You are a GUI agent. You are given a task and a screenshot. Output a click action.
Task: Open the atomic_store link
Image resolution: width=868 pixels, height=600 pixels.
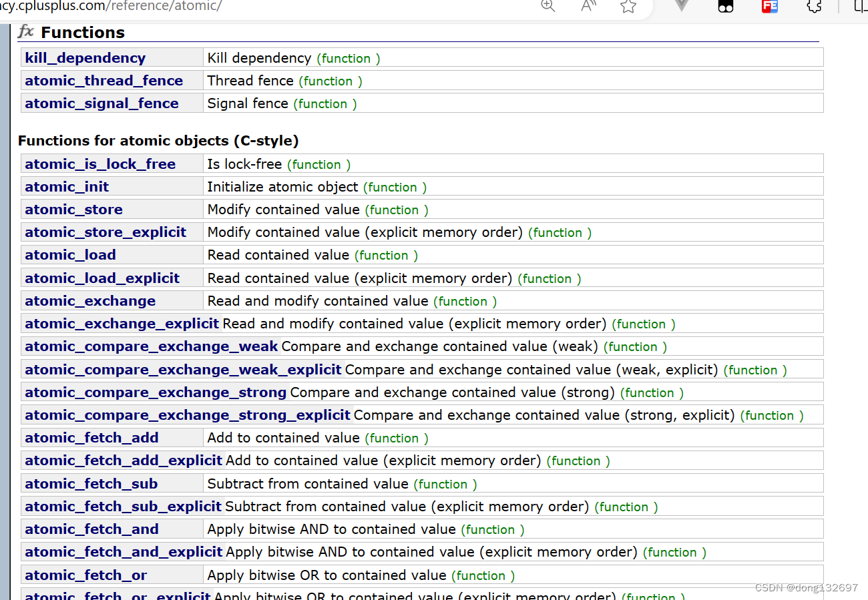click(73, 210)
